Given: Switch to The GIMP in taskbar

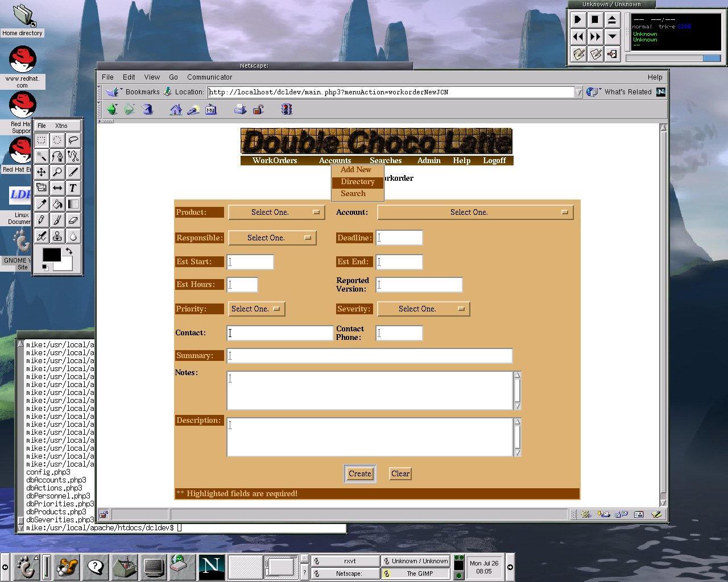Looking at the screenshot, I should click(416, 573).
